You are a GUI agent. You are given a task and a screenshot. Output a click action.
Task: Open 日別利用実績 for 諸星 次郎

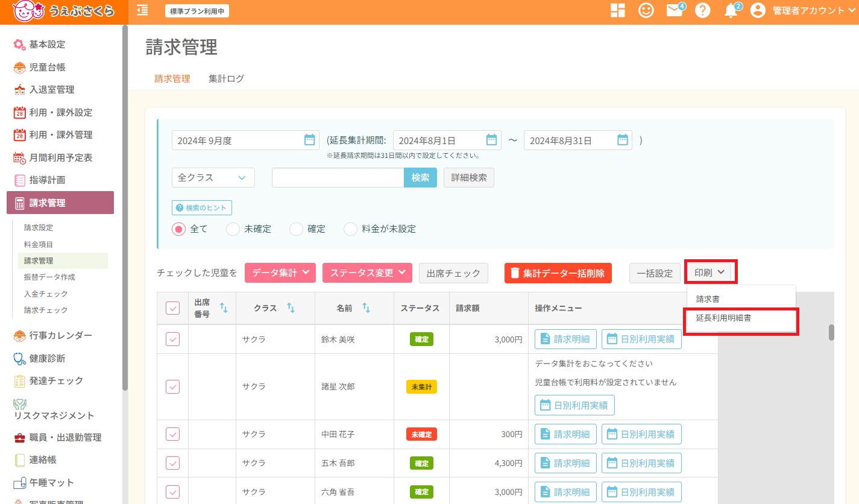[x=574, y=405]
